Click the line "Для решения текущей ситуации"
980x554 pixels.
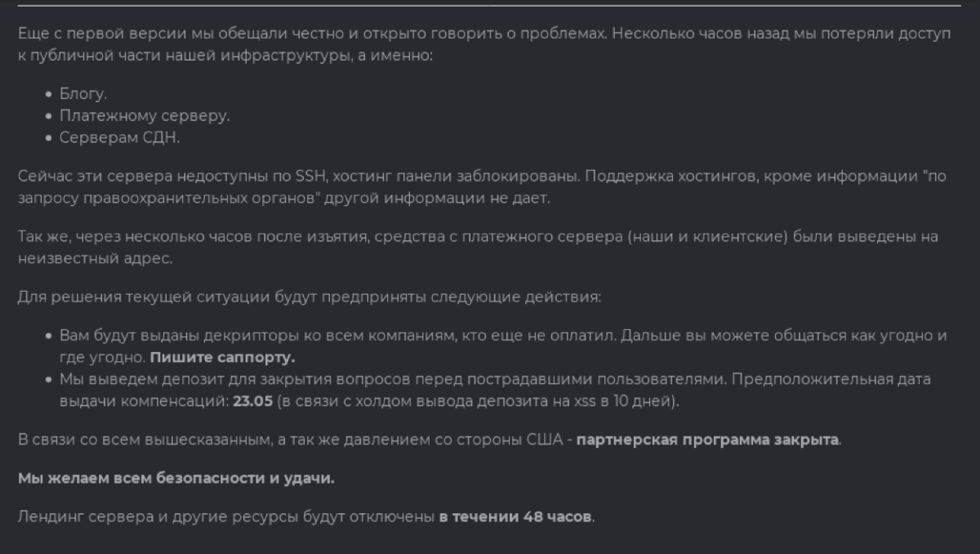(x=310, y=297)
